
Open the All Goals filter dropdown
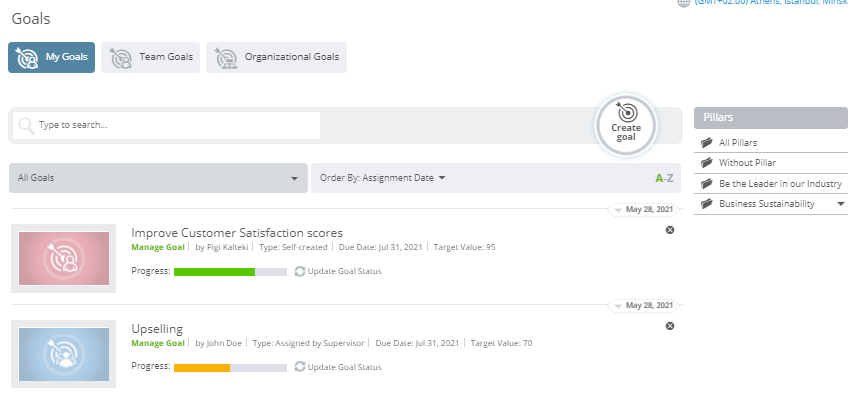pyautogui.click(x=159, y=178)
